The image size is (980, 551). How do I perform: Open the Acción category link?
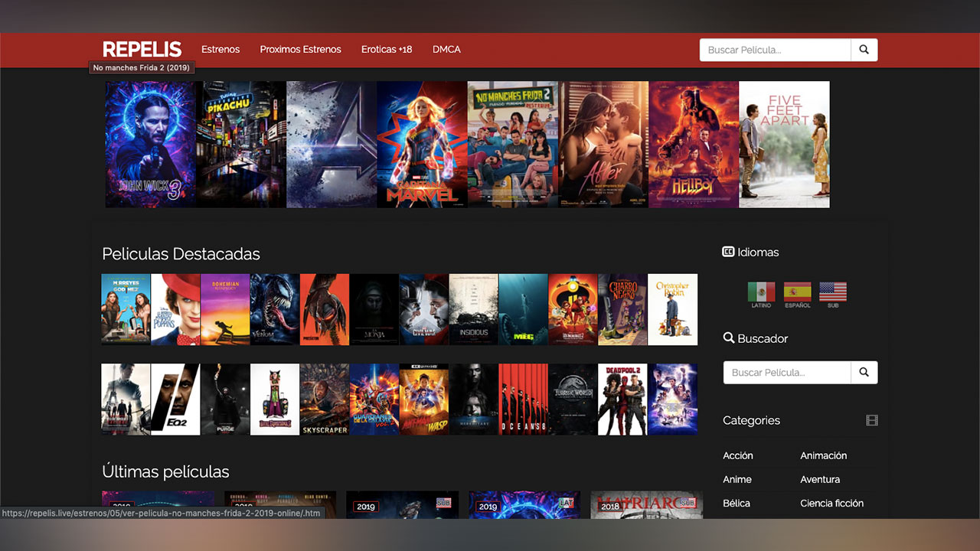pyautogui.click(x=738, y=455)
